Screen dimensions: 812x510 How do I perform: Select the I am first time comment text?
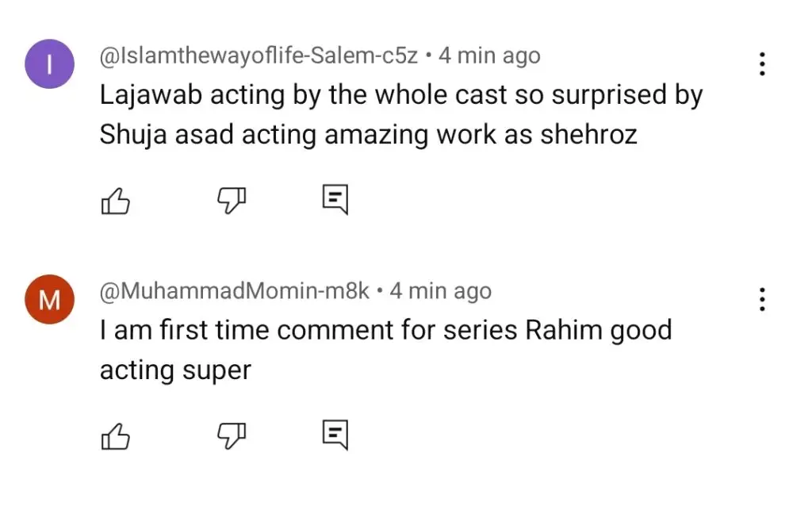click(386, 350)
